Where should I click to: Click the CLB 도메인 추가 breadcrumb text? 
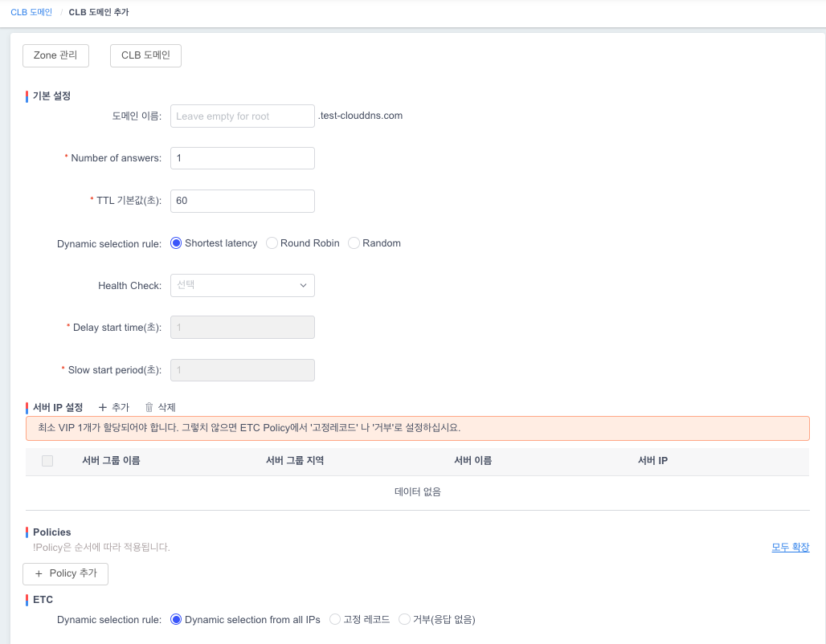click(x=99, y=12)
